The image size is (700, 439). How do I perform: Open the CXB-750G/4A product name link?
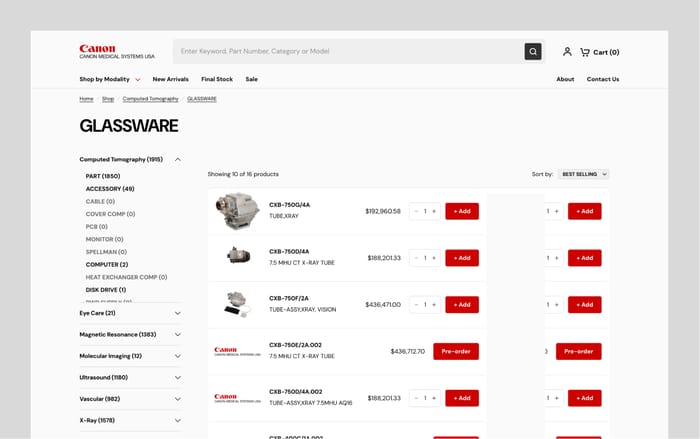pos(289,205)
